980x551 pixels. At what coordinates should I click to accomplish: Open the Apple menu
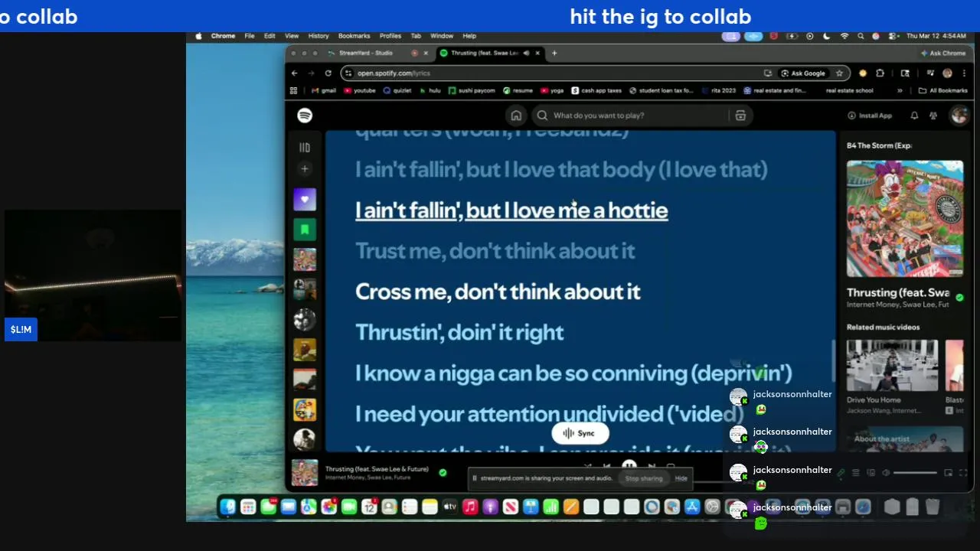pos(199,36)
